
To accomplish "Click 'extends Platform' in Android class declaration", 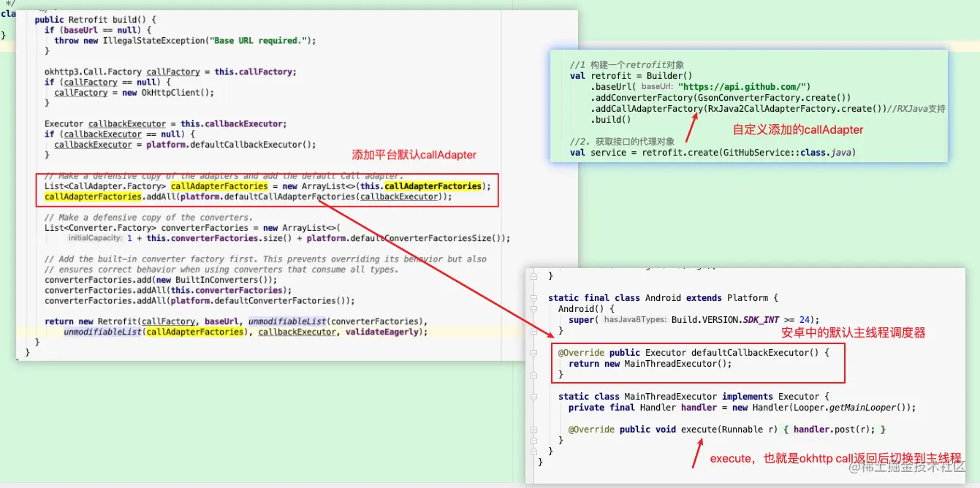I will [726, 298].
